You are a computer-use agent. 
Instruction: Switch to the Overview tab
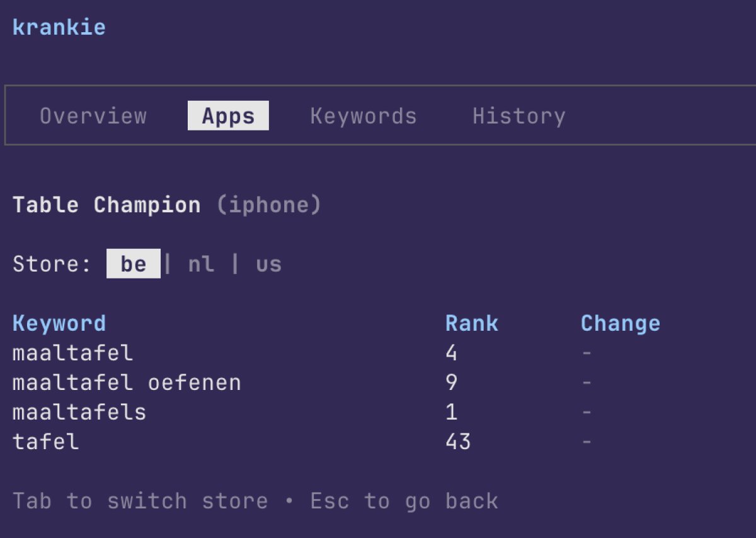click(93, 115)
